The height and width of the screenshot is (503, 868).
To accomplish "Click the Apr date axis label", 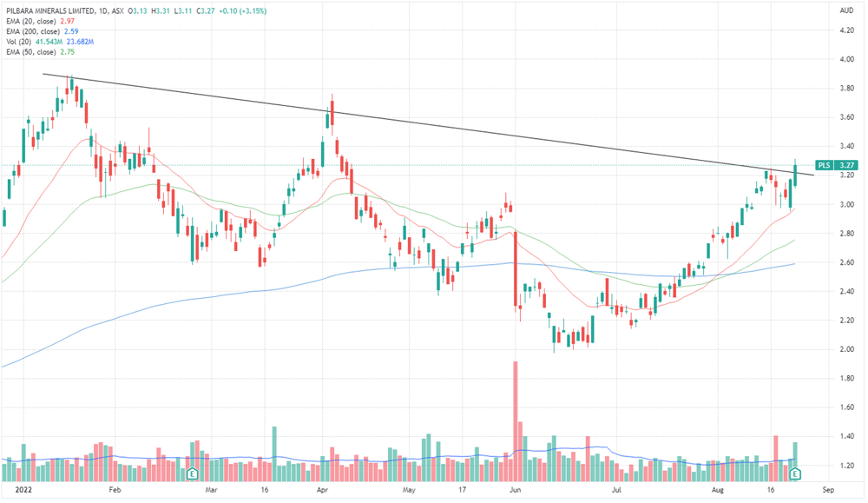I will click(322, 490).
